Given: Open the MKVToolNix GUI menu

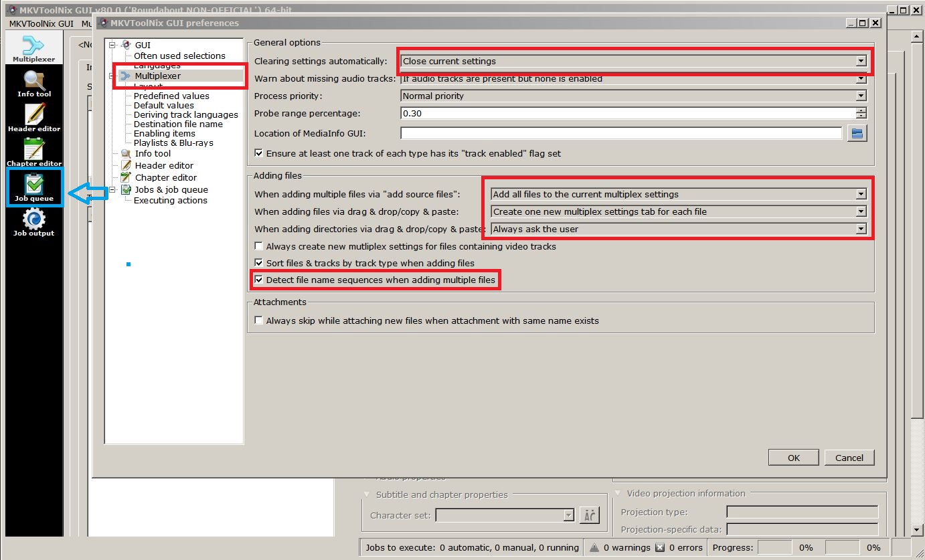Looking at the screenshot, I should point(41,23).
